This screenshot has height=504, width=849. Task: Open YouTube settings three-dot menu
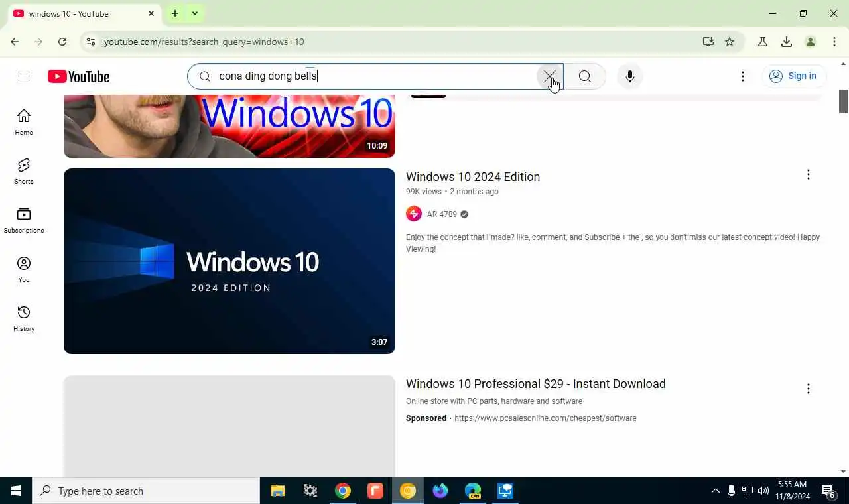(743, 76)
